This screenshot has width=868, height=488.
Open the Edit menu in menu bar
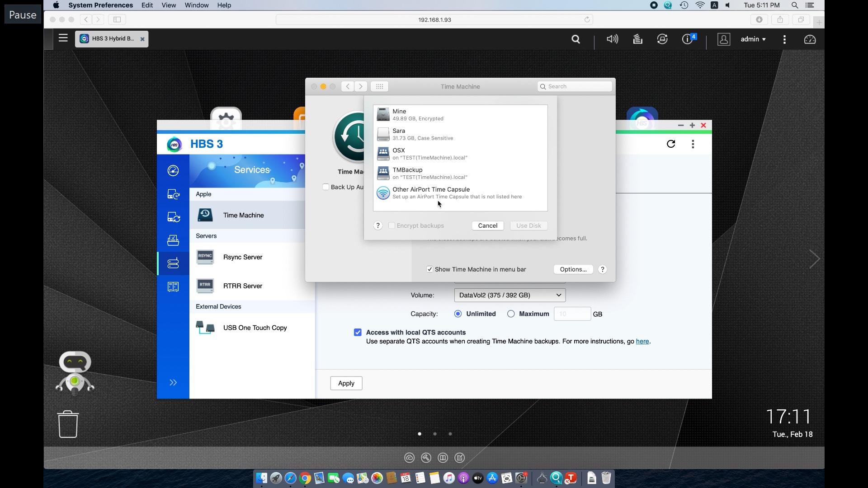click(x=147, y=5)
